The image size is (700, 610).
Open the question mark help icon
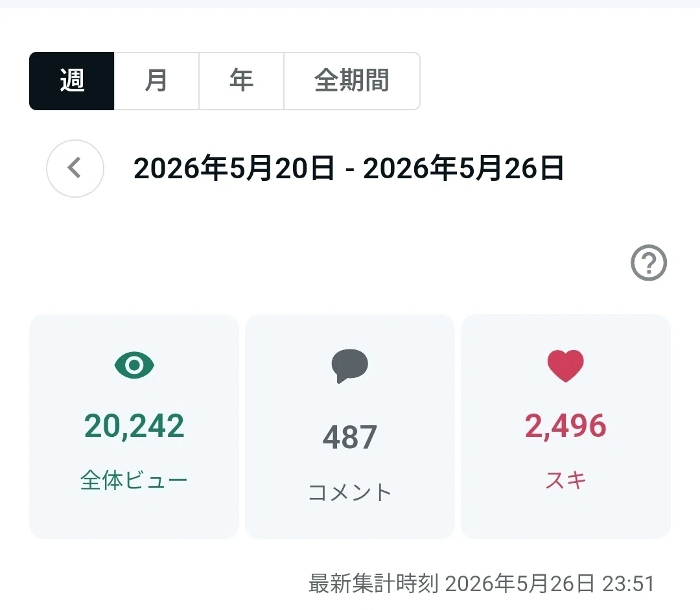coord(649,263)
